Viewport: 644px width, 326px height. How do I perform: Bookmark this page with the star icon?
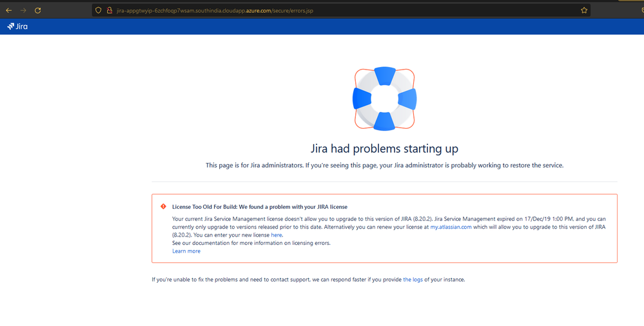pos(583,10)
